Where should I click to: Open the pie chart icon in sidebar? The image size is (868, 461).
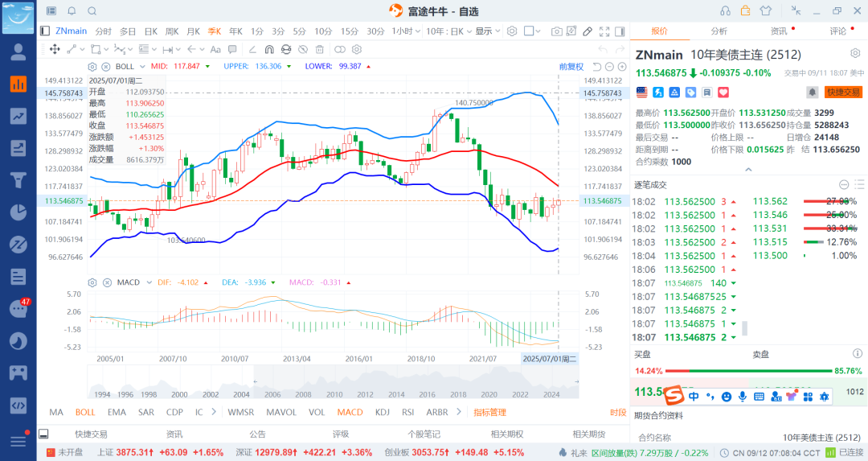18,212
